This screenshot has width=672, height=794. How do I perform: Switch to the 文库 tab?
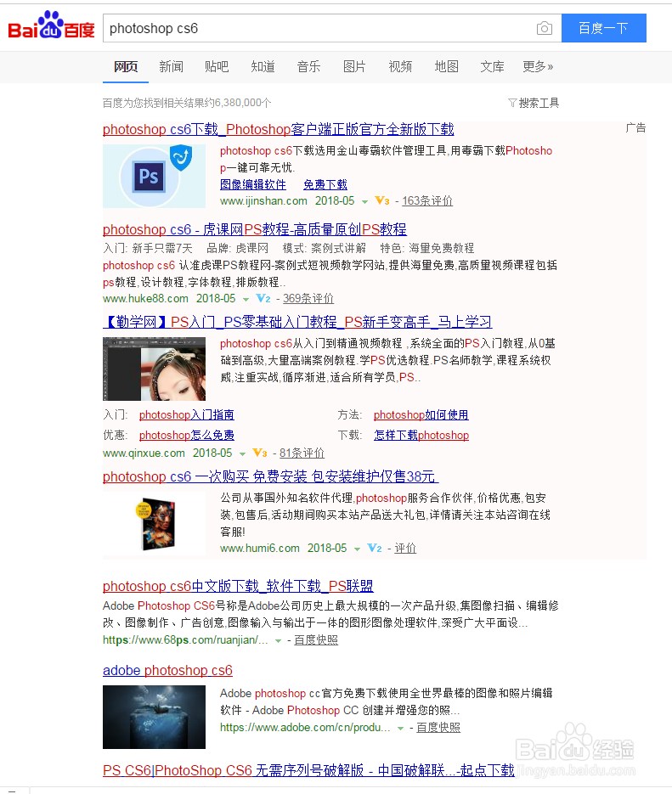[x=492, y=67]
